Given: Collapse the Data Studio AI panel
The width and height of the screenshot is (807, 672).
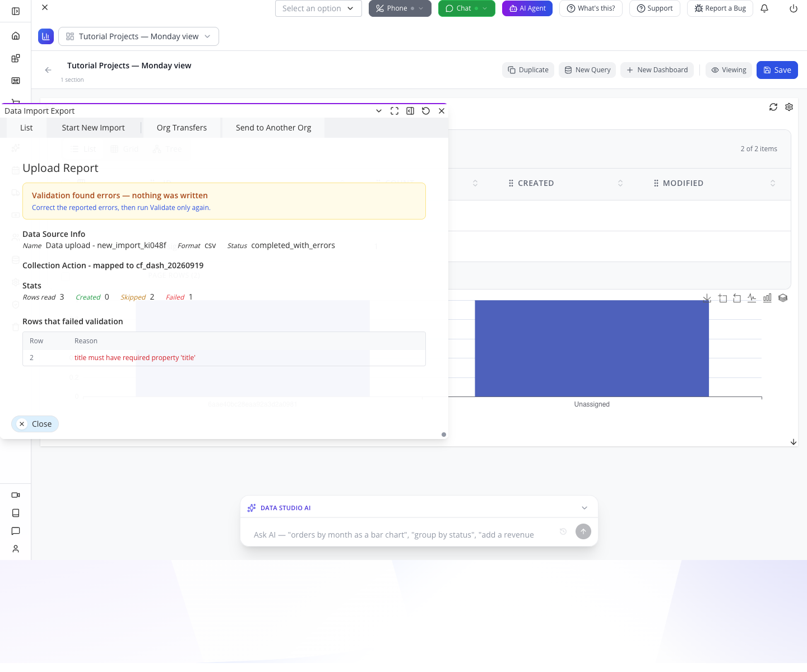Looking at the screenshot, I should click(585, 508).
